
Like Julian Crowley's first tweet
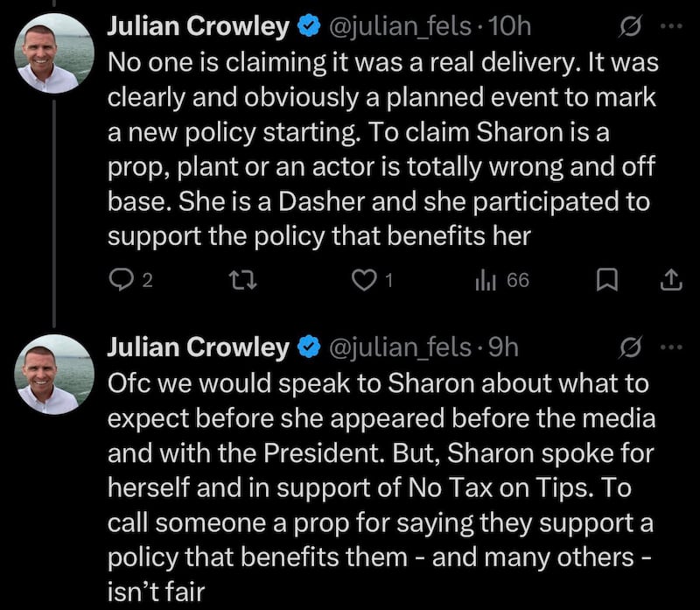click(x=364, y=280)
